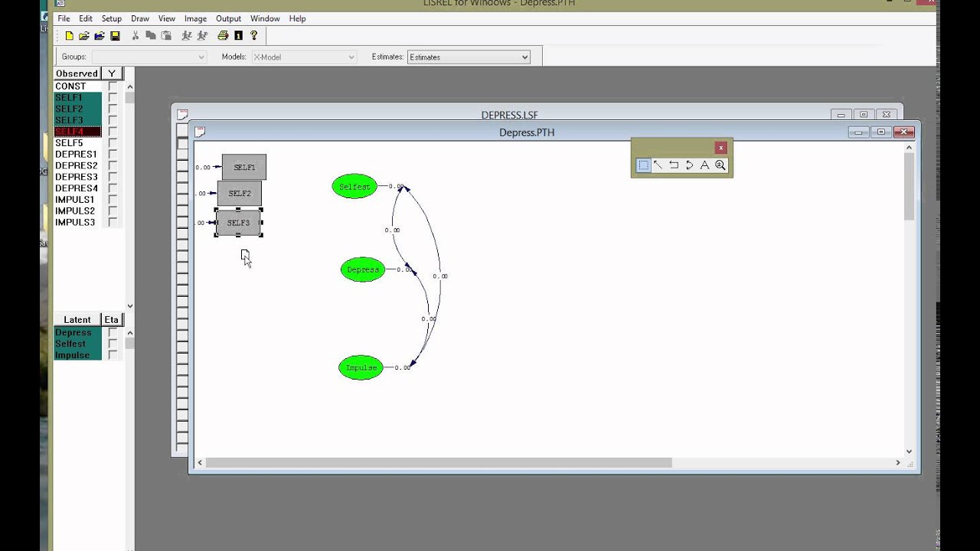The height and width of the screenshot is (551, 980).
Task: Tick the Y checkbox for DEPRES3
Action: (x=113, y=177)
